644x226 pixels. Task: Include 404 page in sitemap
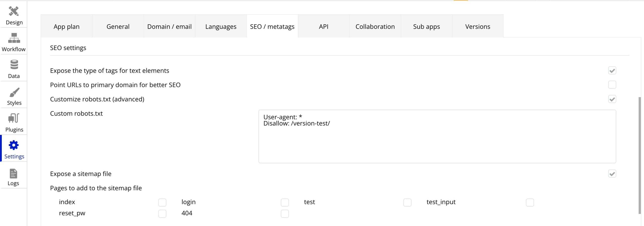pyautogui.click(x=285, y=214)
